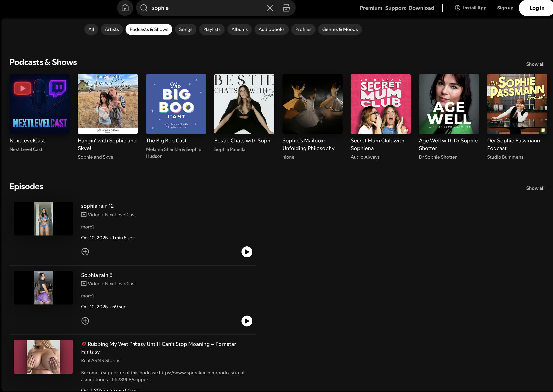The height and width of the screenshot is (392, 553).
Task: Open the Premium menu link
Action: pos(371,8)
